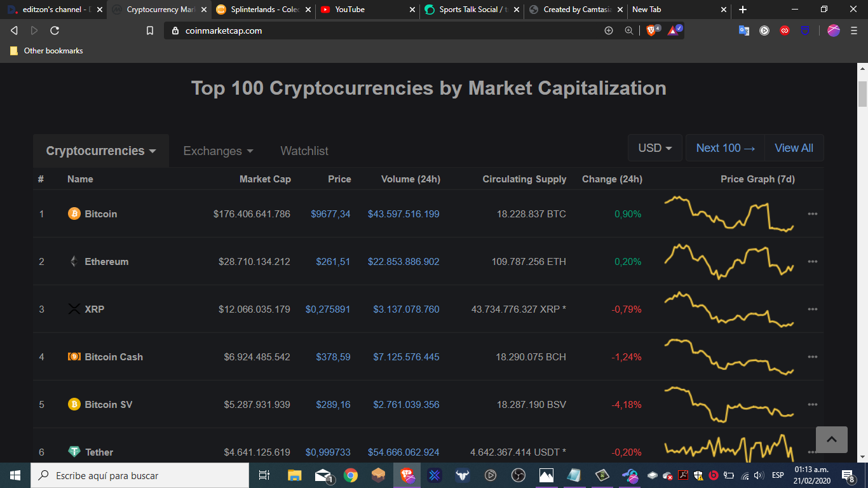Open OBS Studio from the taskbar

click(519, 475)
